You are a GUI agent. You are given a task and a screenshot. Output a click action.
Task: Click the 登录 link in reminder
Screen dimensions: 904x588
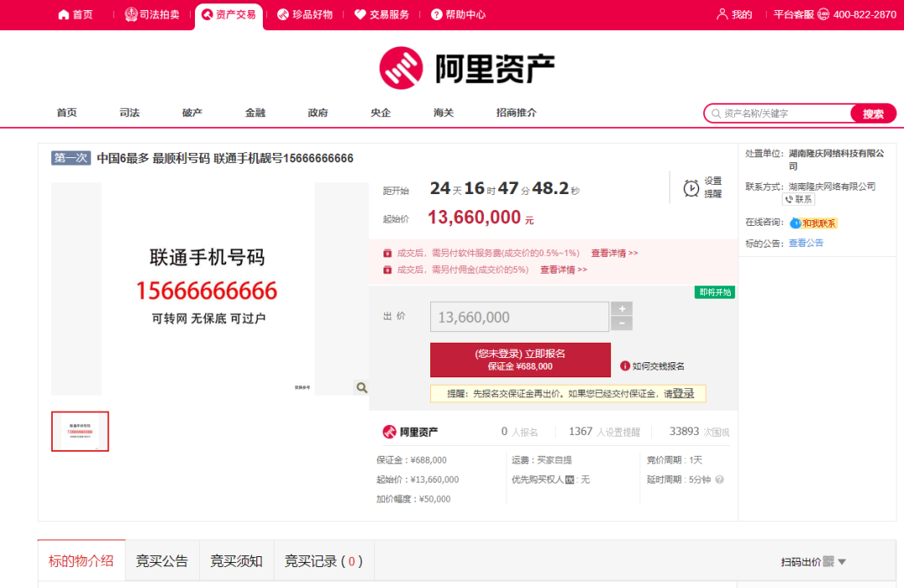[683, 393]
